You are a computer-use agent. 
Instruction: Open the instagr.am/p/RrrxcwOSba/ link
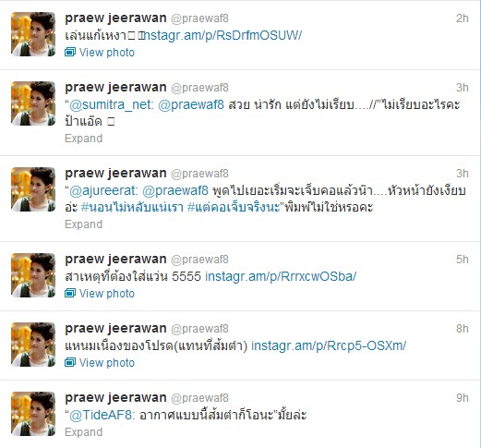click(281, 276)
